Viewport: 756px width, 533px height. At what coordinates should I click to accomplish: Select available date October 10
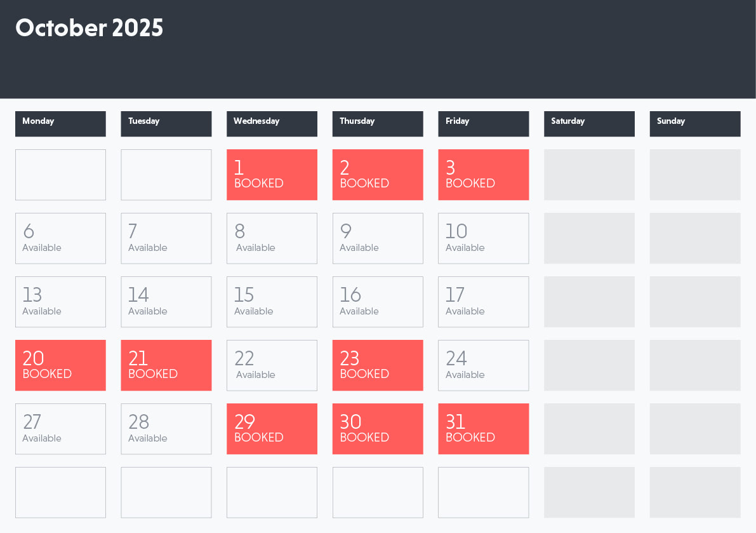coord(484,238)
